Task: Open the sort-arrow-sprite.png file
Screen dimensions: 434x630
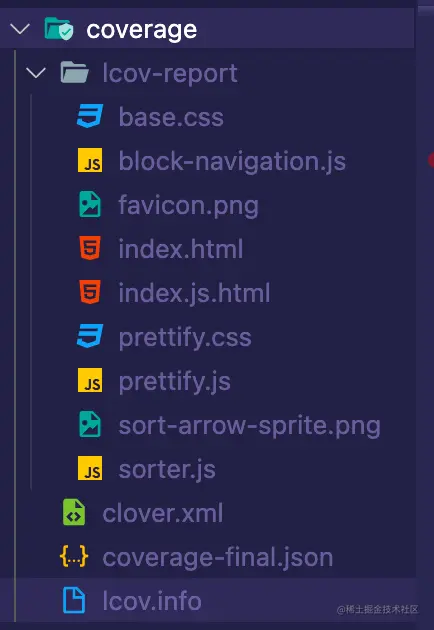Action: pos(250,425)
